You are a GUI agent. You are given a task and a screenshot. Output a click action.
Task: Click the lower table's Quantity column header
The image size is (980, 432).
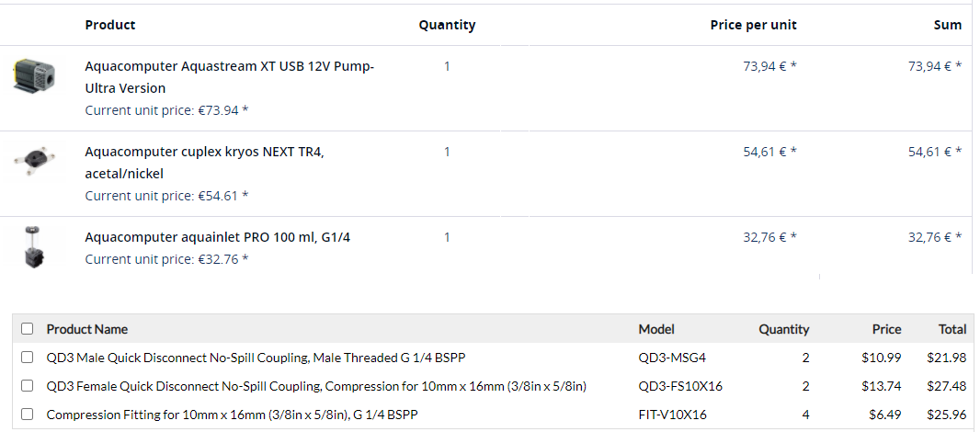(783, 329)
